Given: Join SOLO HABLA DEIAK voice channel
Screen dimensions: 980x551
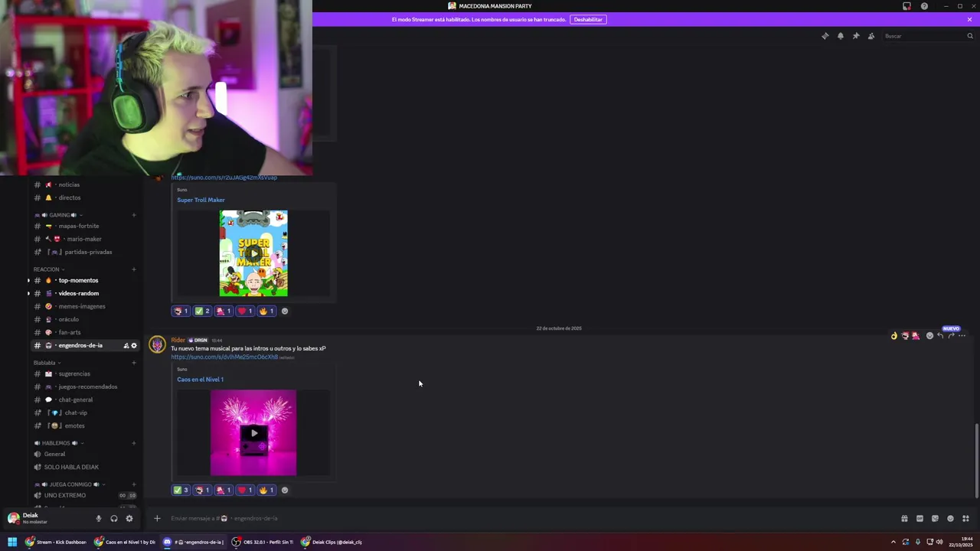Looking at the screenshot, I should click(x=86, y=467).
